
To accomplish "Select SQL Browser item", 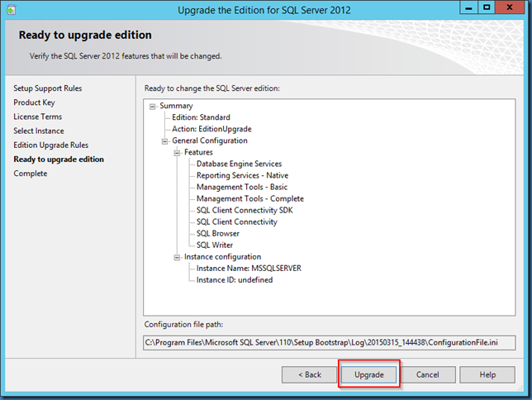I will pyautogui.click(x=218, y=234).
